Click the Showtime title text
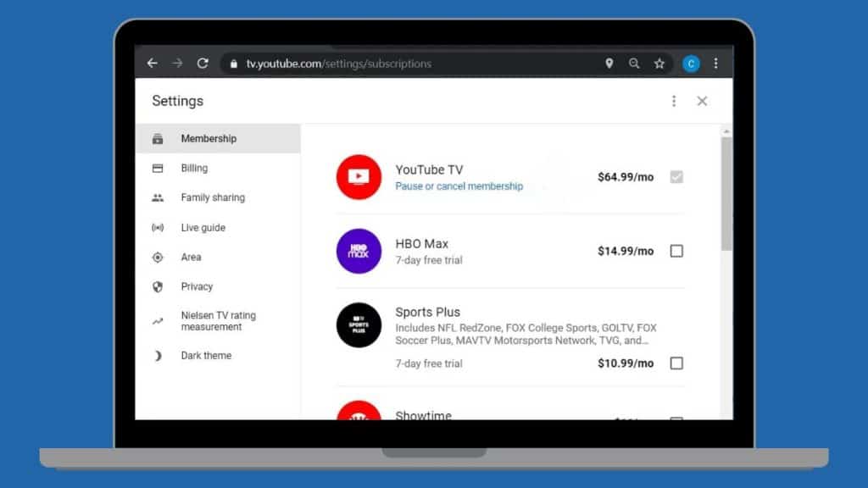The height and width of the screenshot is (488, 868). click(424, 415)
